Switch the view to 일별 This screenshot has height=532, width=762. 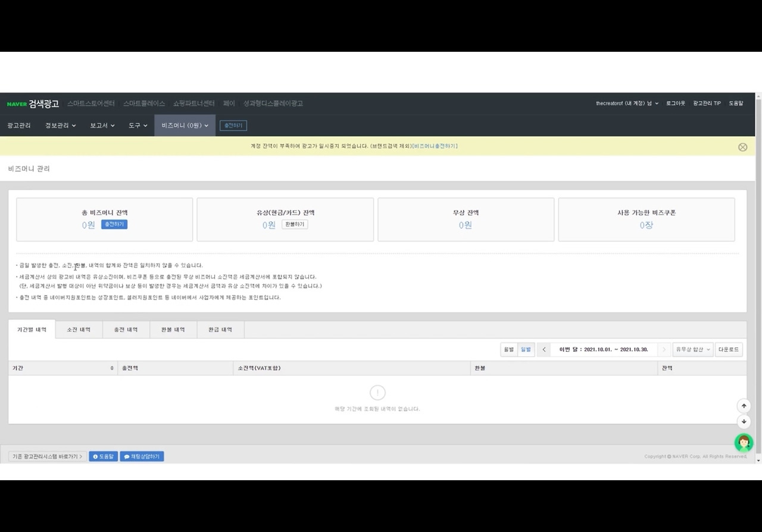526,349
